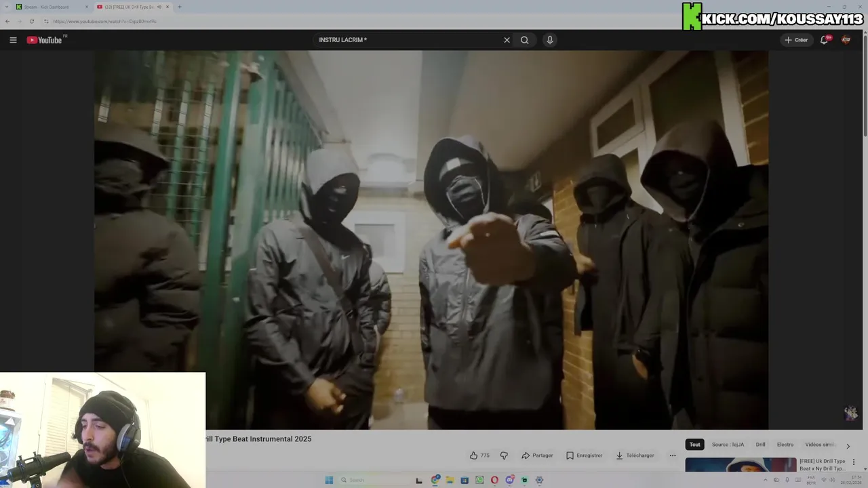Select the Tout filter chip

click(x=694, y=445)
